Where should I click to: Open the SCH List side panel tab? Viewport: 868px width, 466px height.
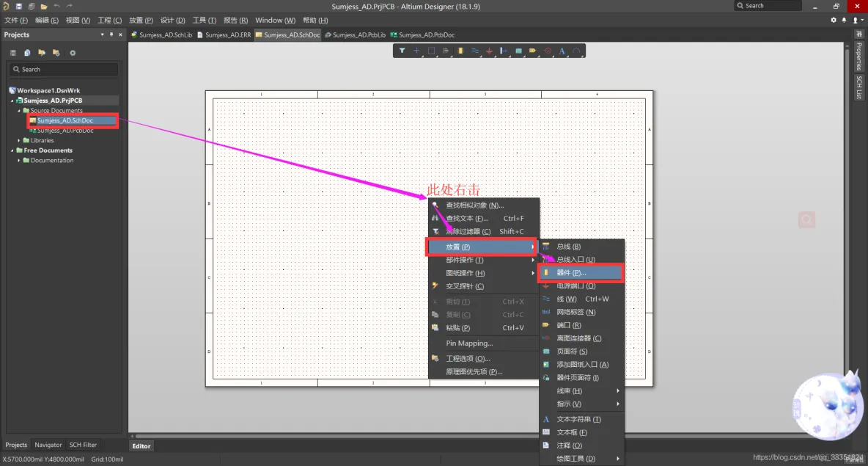tap(859, 87)
